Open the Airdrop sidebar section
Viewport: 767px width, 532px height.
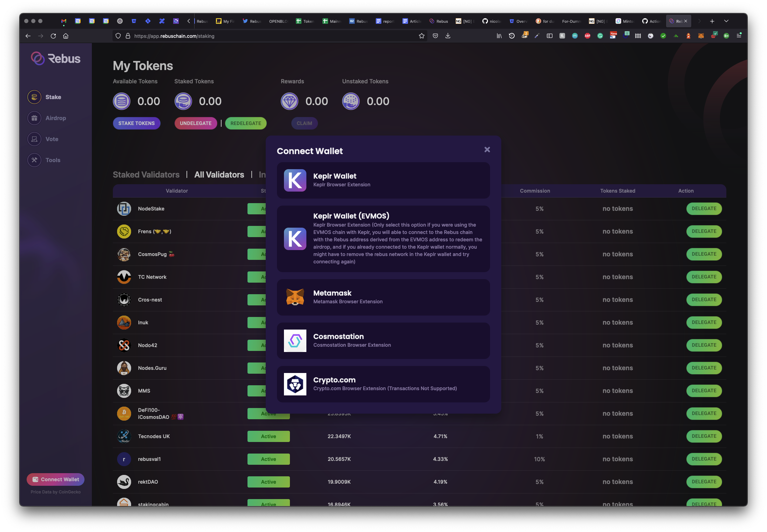tap(47, 118)
